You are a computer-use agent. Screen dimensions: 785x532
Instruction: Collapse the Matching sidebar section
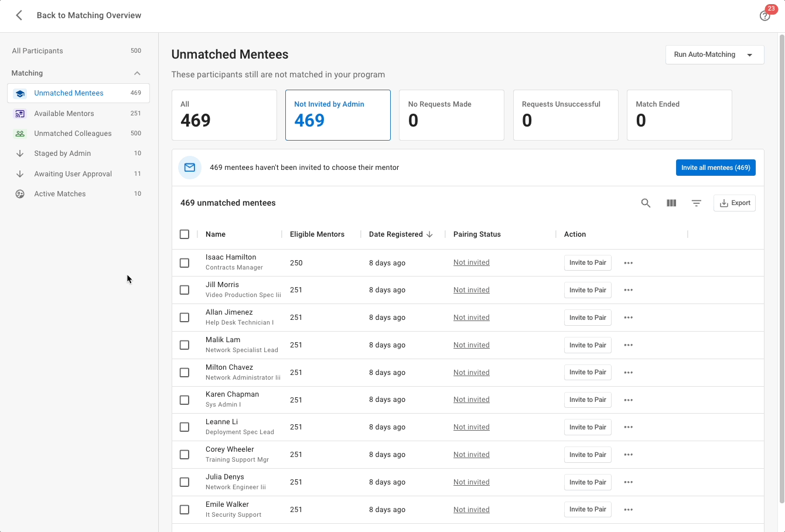click(137, 73)
